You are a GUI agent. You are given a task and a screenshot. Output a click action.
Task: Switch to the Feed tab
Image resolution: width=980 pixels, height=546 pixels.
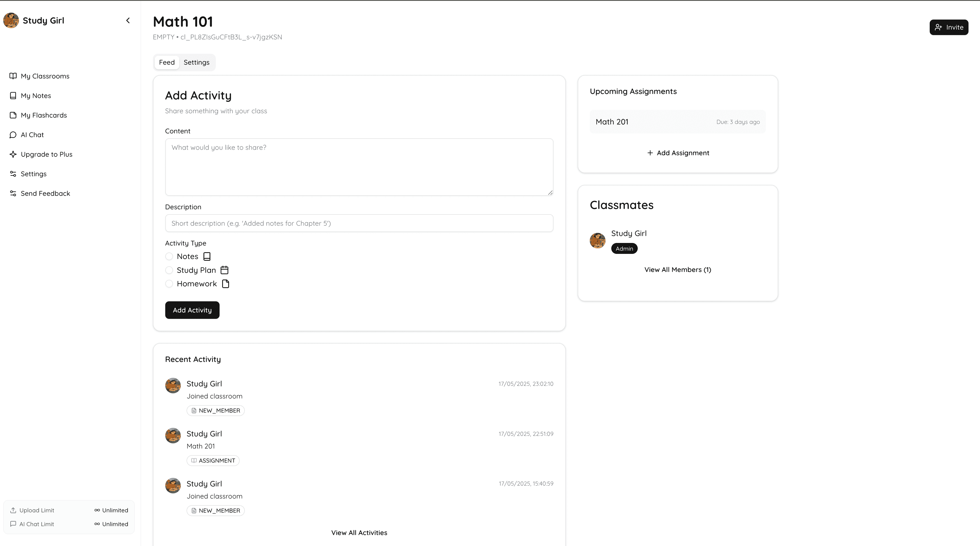coord(166,62)
